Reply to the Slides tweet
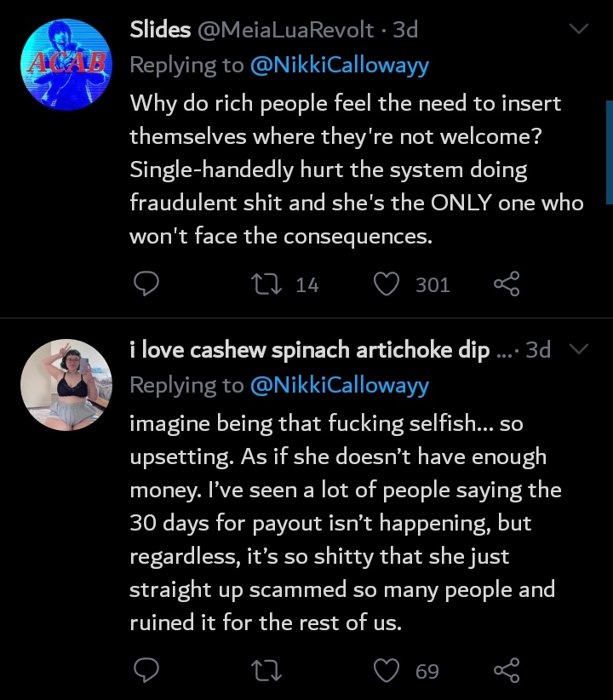This screenshot has width=613, height=700. point(146,284)
